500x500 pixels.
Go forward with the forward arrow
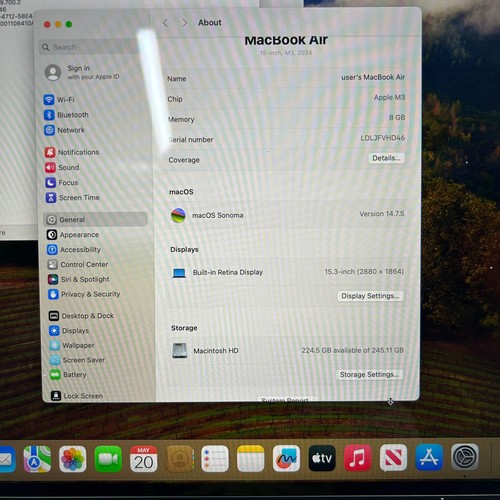(185, 23)
